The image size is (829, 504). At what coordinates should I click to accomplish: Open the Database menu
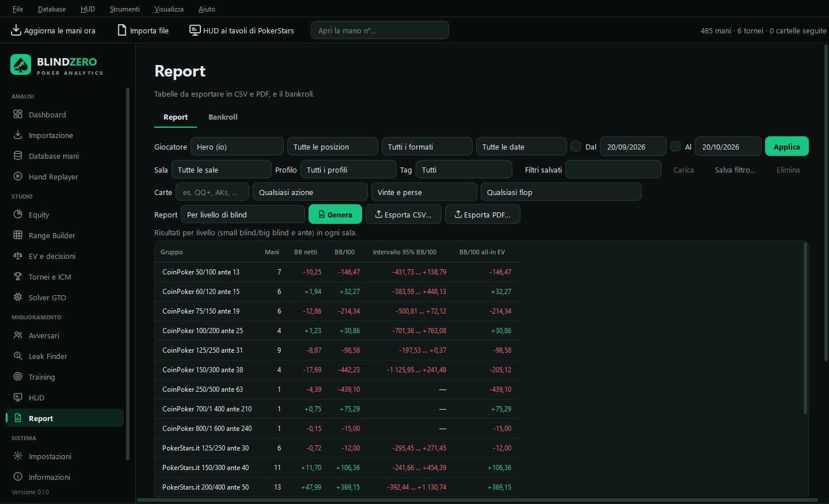[x=52, y=9]
